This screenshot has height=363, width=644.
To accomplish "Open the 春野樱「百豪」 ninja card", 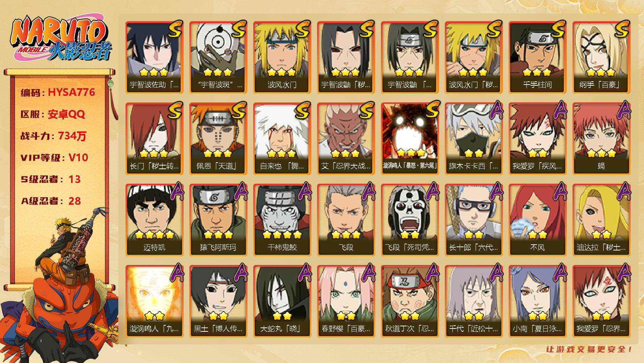I will pos(346,301).
